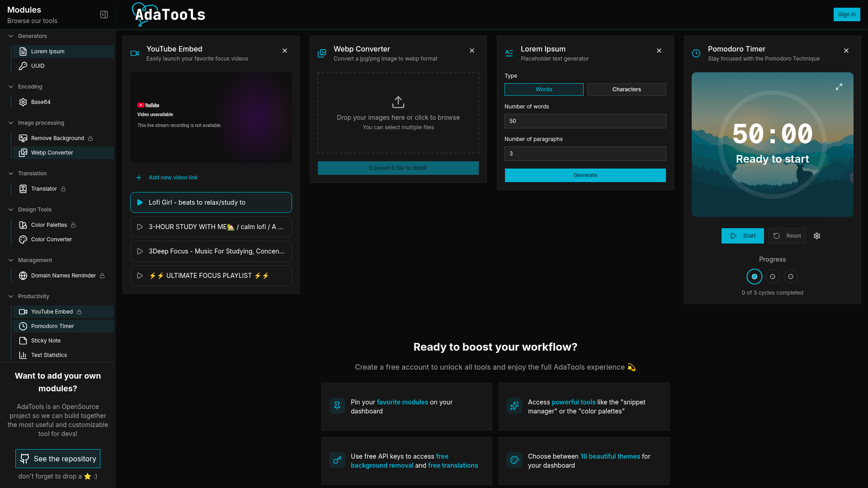Click the Number of words input field
The image size is (868, 488).
(585, 121)
